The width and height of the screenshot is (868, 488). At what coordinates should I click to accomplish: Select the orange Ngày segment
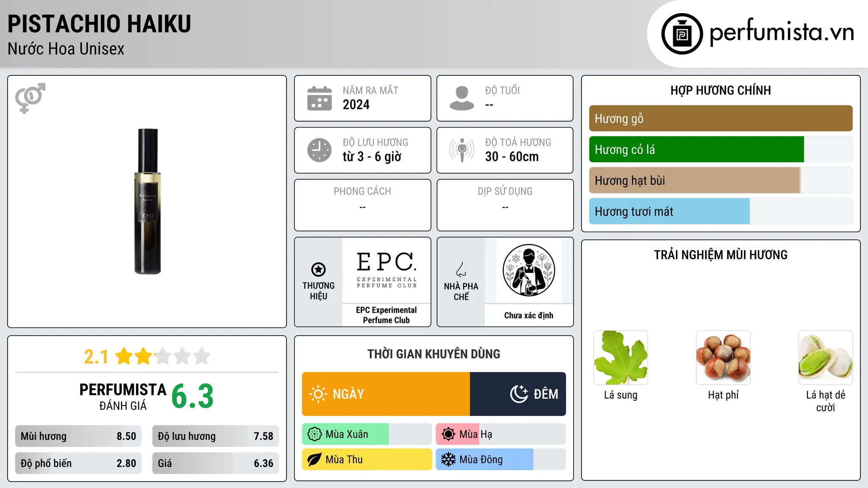386,394
